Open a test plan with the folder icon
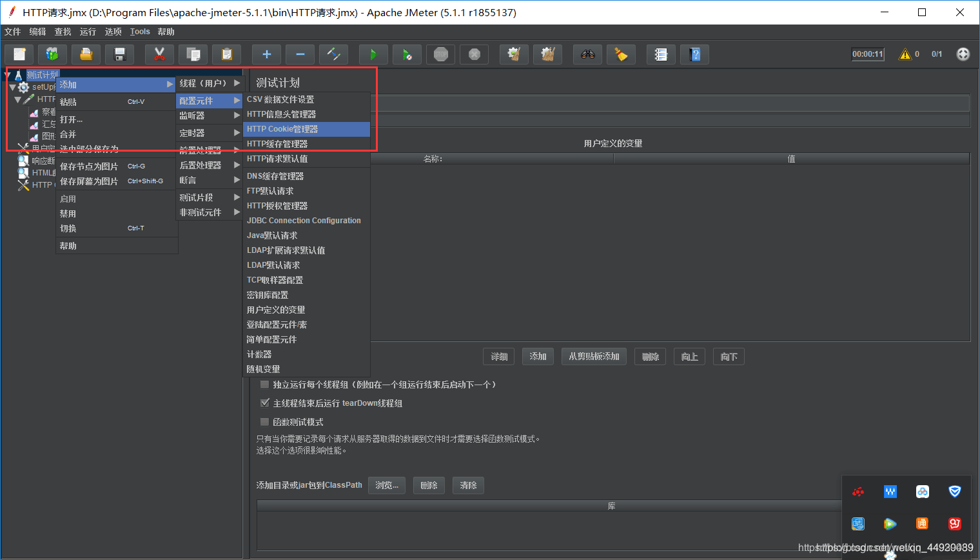980x560 pixels. (87, 54)
